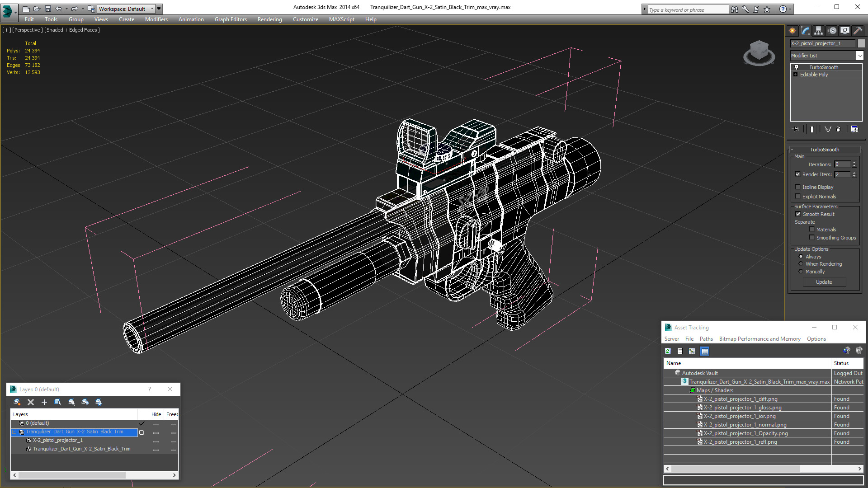Image resolution: width=868 pixels, height=488 pixels.
Task: Click the ViewCube navigation widget
Action: pos(759,53)
